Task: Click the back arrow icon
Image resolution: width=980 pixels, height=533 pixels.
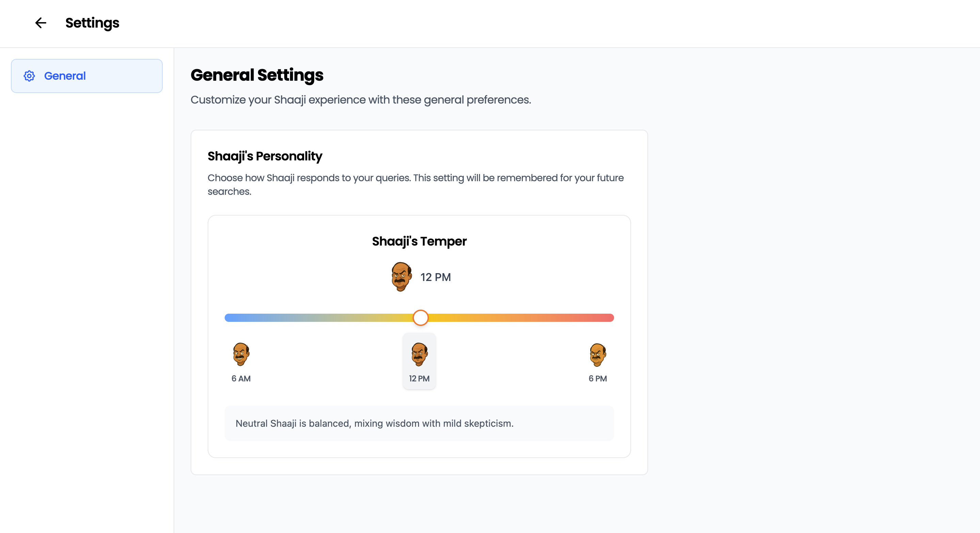Action: [x=41, y=23]
